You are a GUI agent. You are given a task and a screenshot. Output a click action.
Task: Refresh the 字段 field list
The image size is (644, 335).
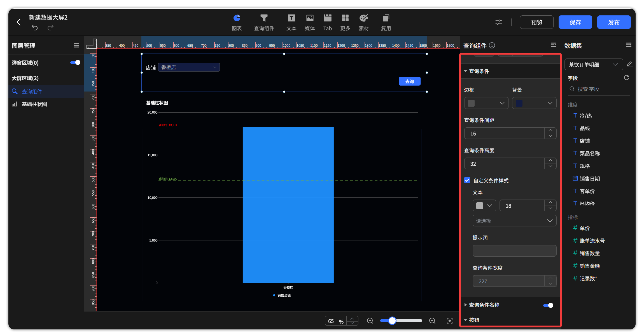coord(627,78)
